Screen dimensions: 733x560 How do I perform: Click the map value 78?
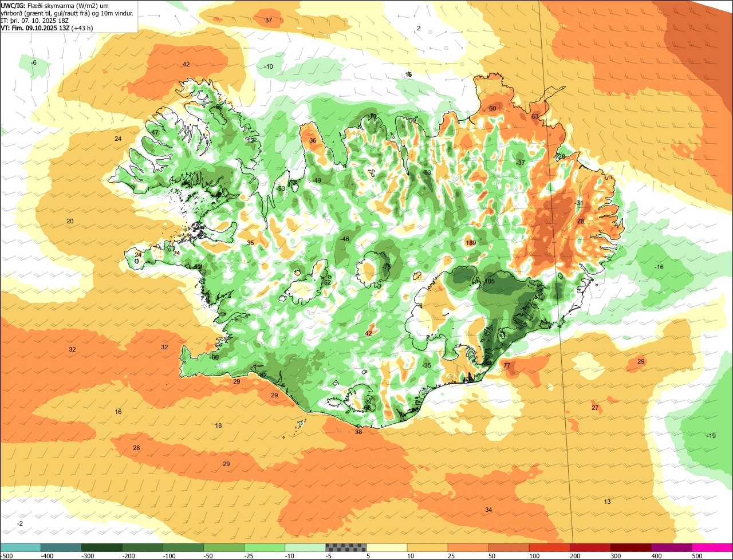click(580, 222)
